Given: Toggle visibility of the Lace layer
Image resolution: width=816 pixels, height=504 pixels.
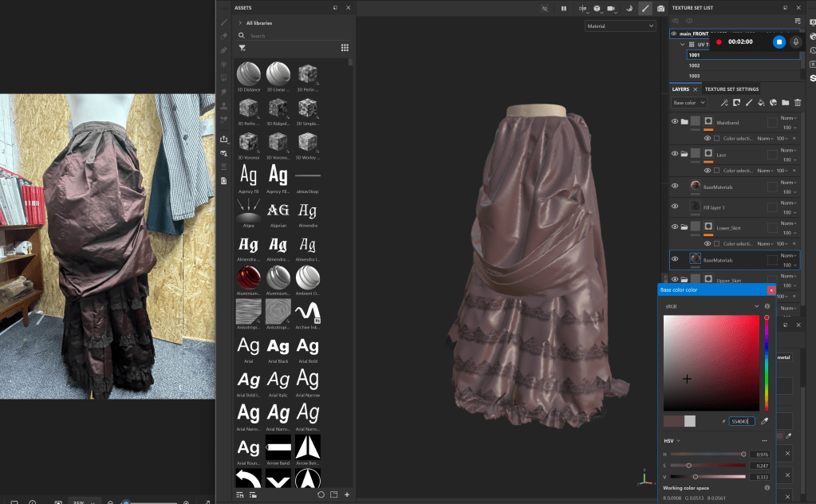Looking at the screenshot, I should pyautogui.click(x=675, y=154).
